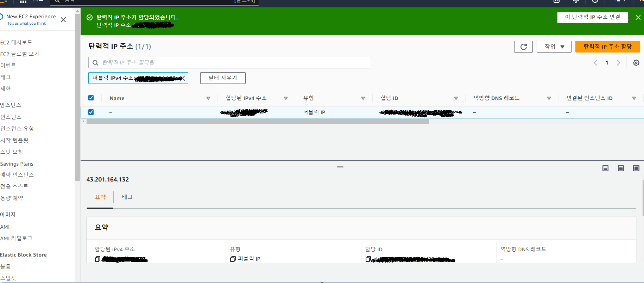Refresh the Elastic IP address list
Image resolution: width=644 pixels, height=283 pixels.
click(523, 47)
